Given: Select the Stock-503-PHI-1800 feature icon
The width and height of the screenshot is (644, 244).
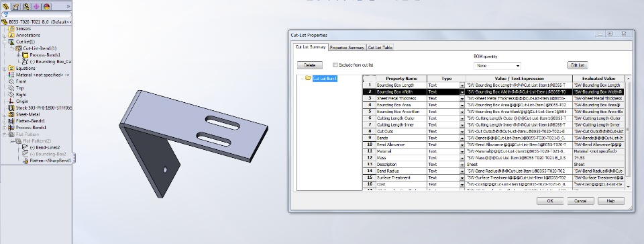Looking at the screenshot, I should pyautogui.click(x=11, y=108).
